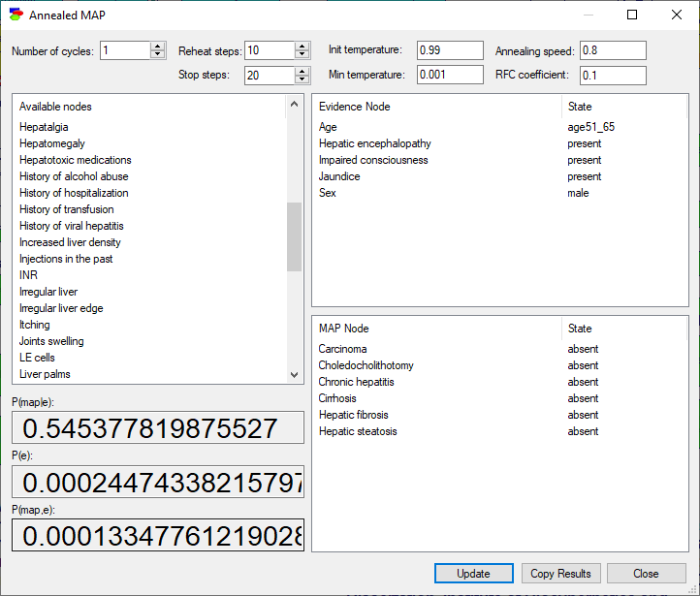700x596 pixels.
Task: Click the Number of cycles input field
Action: coord(125,50)
